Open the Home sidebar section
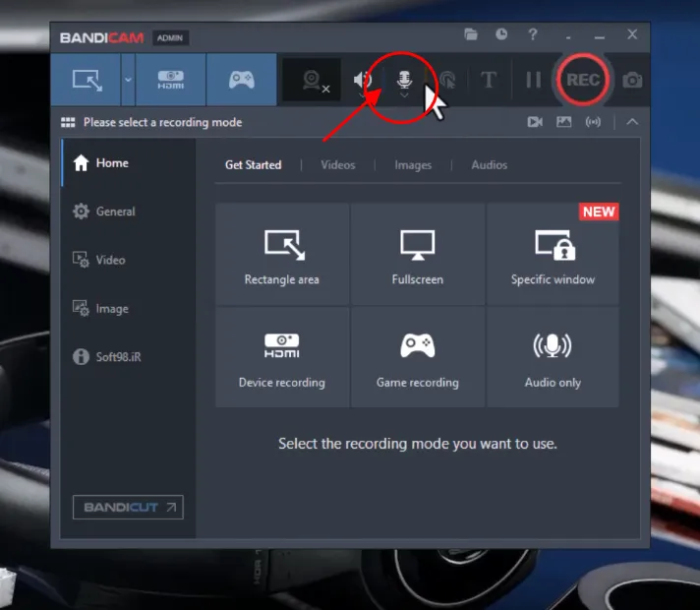The image size is (700, 610). click(128, 163)
